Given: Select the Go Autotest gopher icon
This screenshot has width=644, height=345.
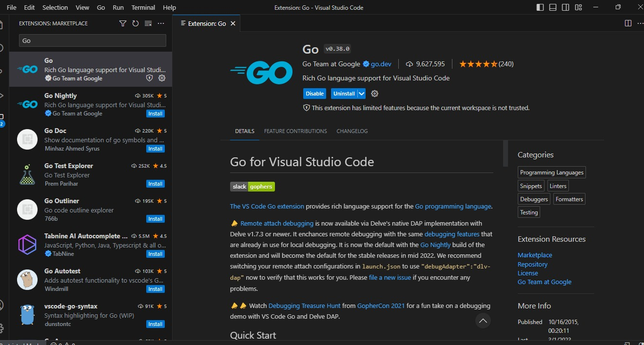Looking at the screenshot, I should point(27,280).
